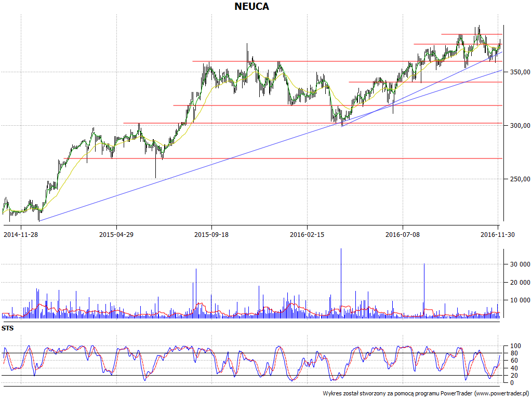This screenshot has height=399, width=532.
Task: Click the 10 000 volume axis label
Action: pyautogui.click(x=520, y=300)
